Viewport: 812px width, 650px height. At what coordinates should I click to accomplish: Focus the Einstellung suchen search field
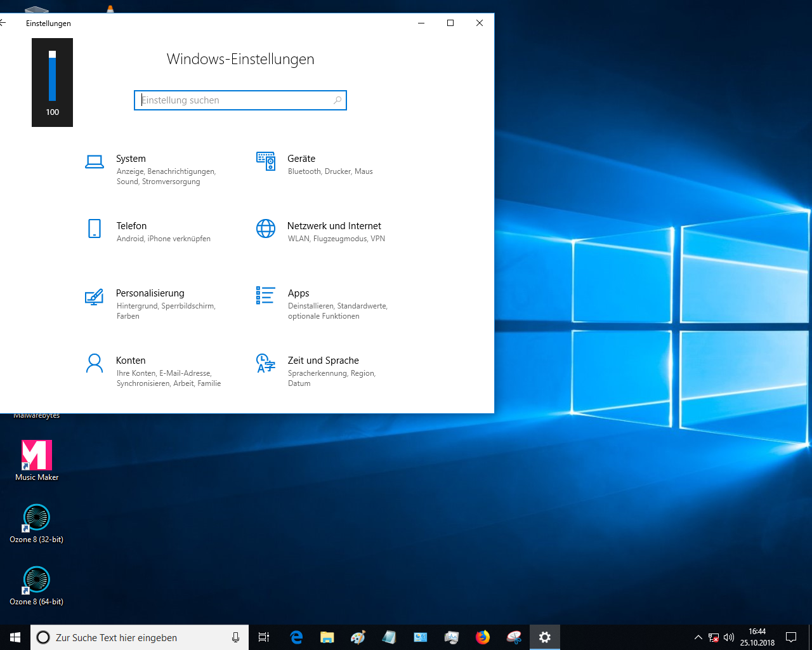click(240, 100)
